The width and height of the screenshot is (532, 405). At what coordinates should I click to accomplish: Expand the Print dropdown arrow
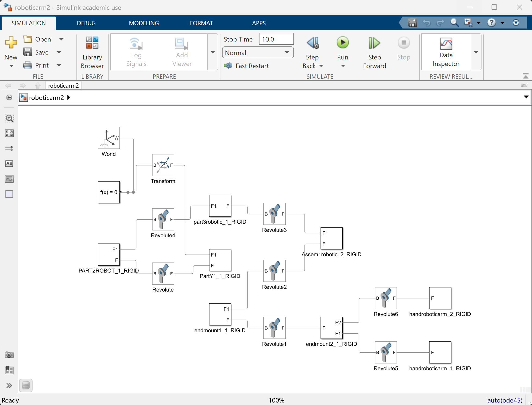(59, 65)
